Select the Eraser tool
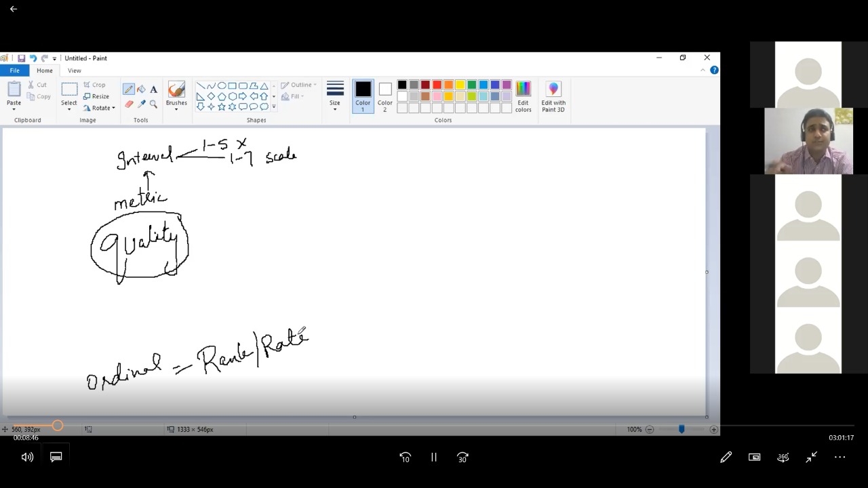The image size is (868, 488). [129, 104]
